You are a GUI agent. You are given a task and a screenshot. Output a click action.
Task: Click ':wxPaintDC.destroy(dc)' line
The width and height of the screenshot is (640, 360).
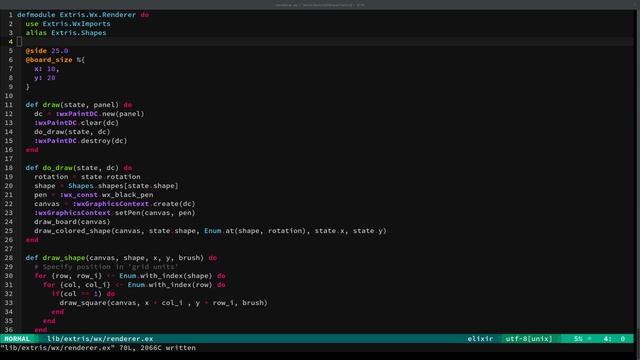(x=80, y=141)
